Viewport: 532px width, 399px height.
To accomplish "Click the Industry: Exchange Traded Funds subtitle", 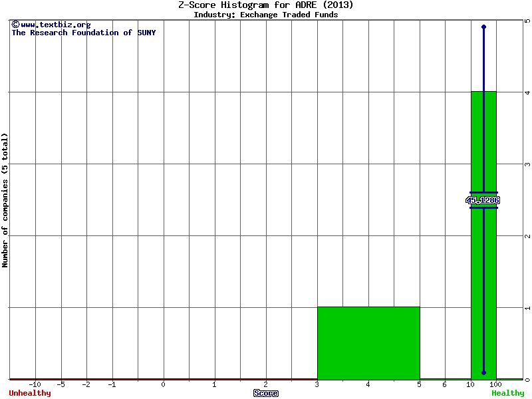I will click(265, 15).
